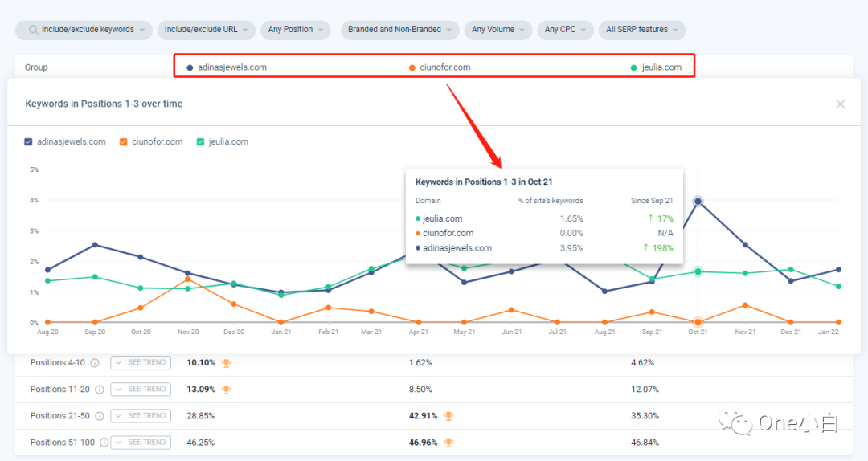Click ciunofor.com data point at Nov 20

188,279
